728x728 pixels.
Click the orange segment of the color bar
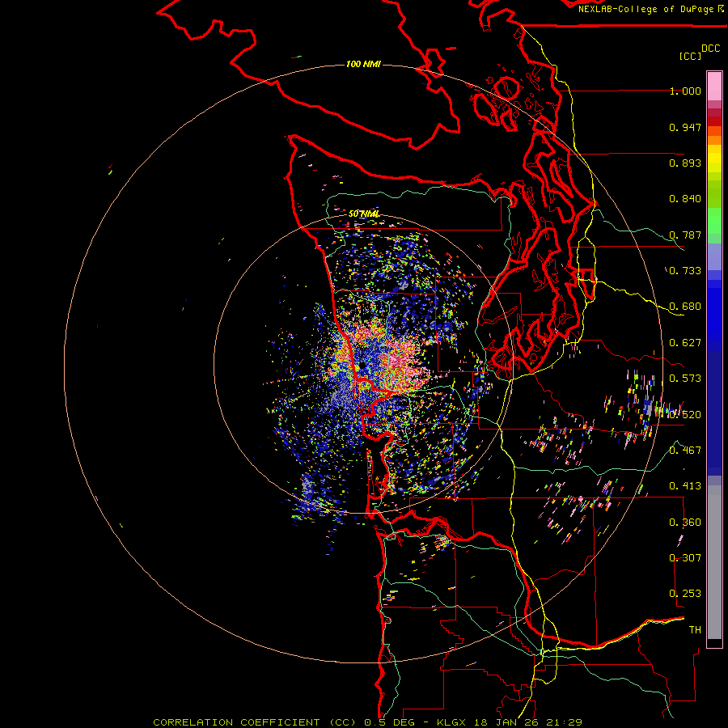(x=714, y=136)
